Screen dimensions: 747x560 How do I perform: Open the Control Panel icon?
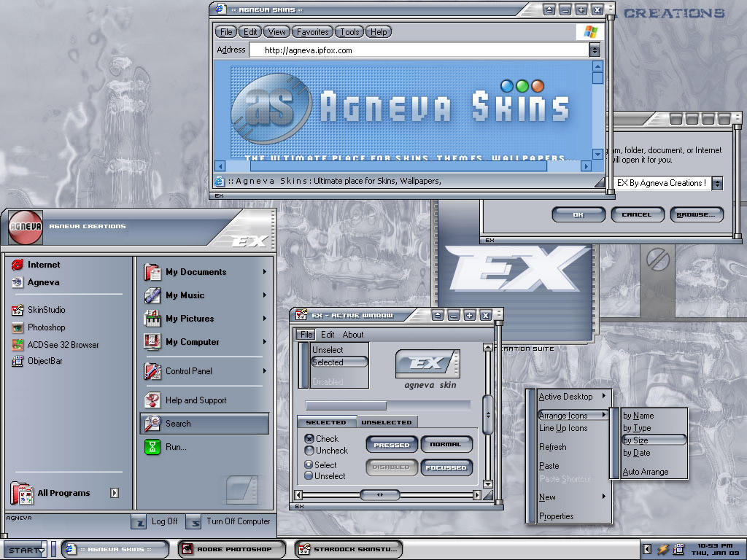coord(152,371)
